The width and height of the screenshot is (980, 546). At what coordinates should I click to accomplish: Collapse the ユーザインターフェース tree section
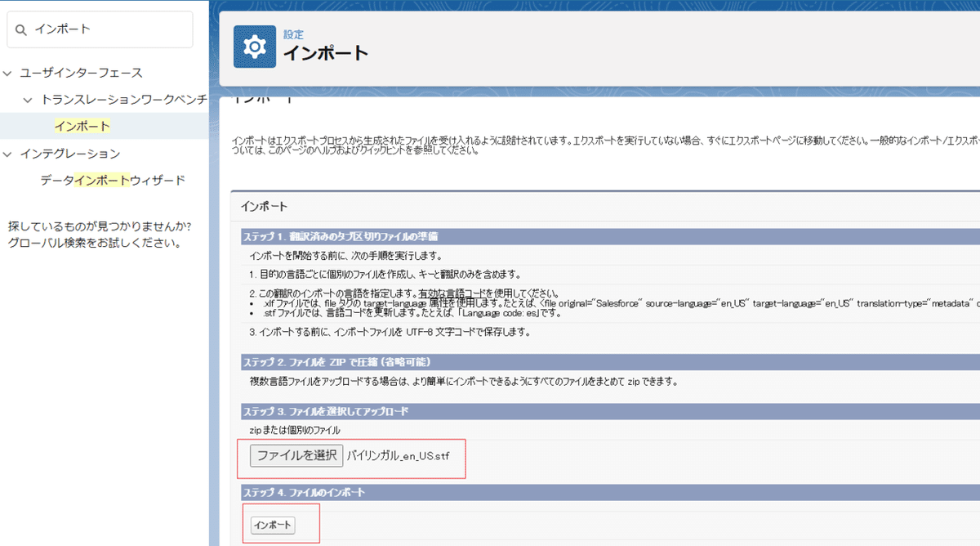pyautogui.click(x=7, y=72)
